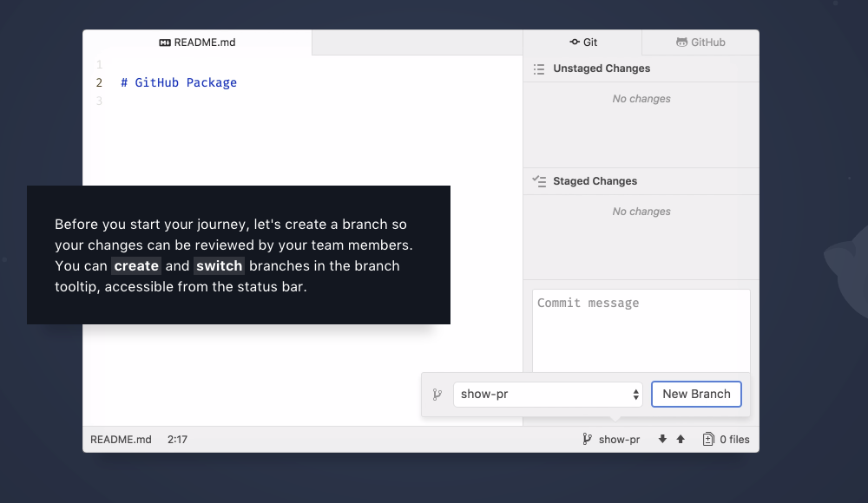The width and height of the screenshot is (868, 503).
Task: Click line number 1 in the gutter
Action: pos(99,64)
